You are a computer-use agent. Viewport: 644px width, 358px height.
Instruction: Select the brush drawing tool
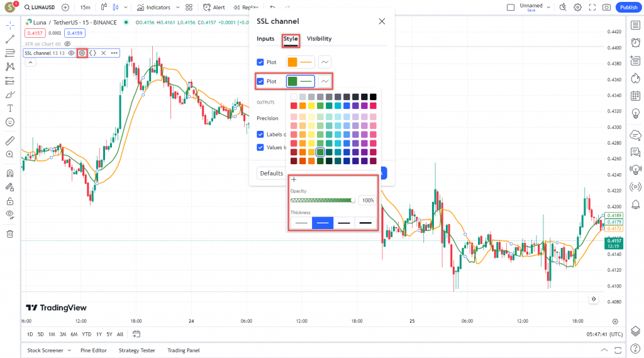coord(10,94)
